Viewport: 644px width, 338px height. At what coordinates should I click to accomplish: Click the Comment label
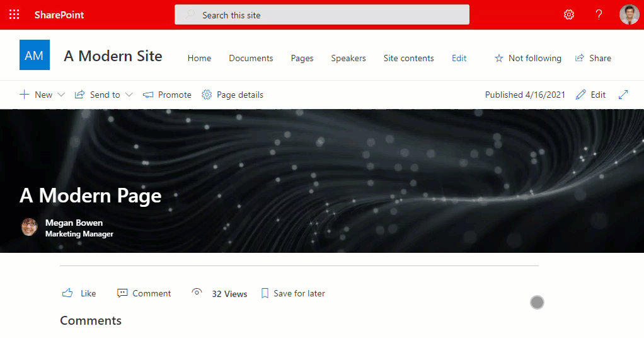click(152, 294)
